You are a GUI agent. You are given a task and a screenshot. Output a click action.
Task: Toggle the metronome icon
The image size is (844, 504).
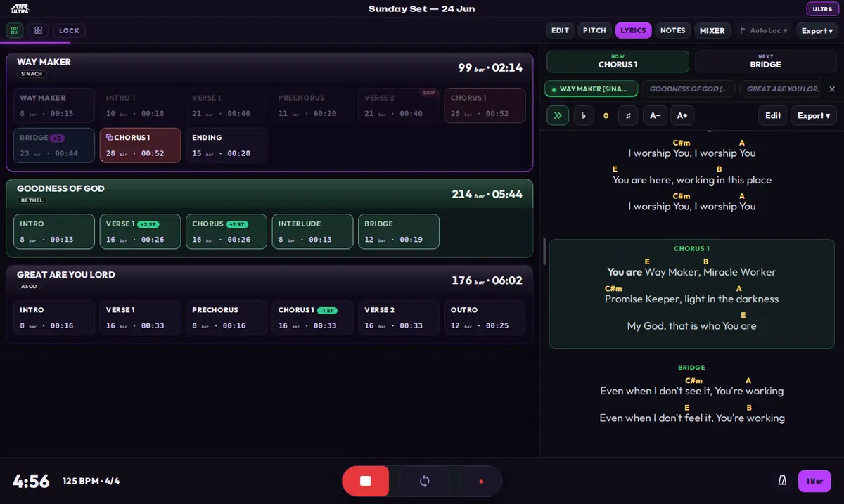tap(782, 481)
